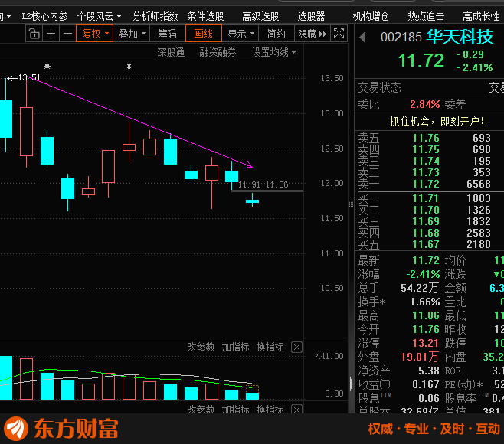The width and height of the screenshot is (504, 444).
Task: Open 分析师指数 menu item
Action: (155, 16)
